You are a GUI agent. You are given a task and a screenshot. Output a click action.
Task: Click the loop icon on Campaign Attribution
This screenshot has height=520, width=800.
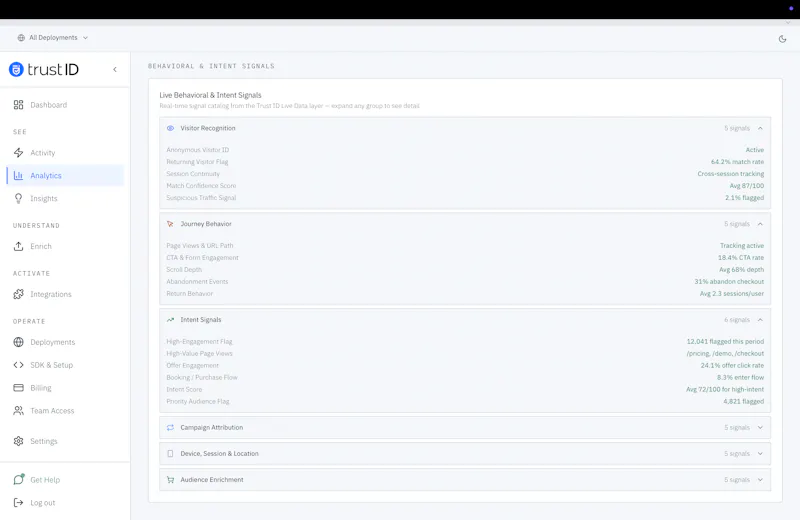pos(170,428)
